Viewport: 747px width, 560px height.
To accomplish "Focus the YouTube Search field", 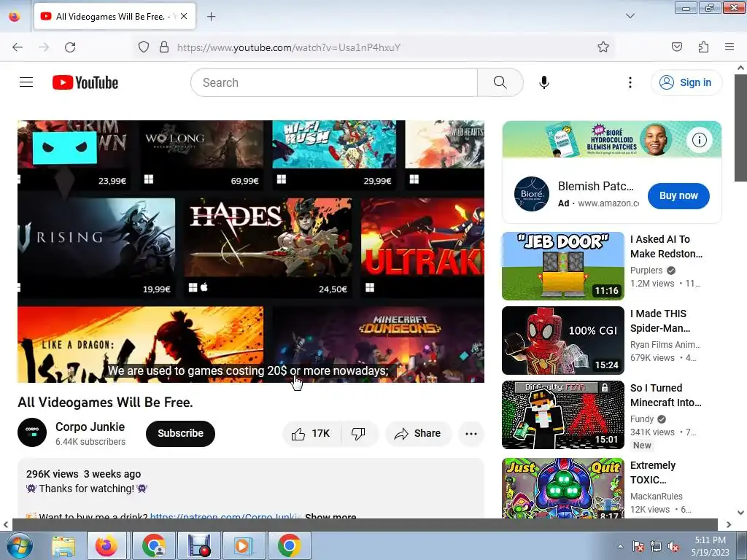I will [334, 82].
